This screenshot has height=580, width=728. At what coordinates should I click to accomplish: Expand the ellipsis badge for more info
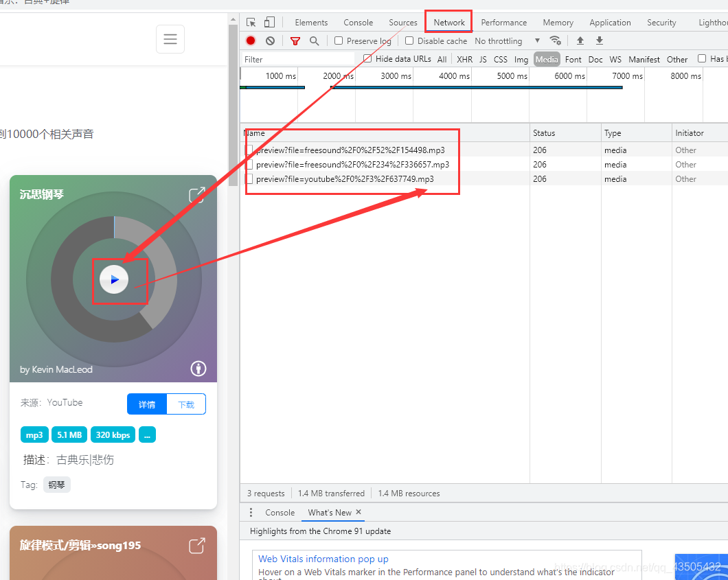tap(147, 434)
